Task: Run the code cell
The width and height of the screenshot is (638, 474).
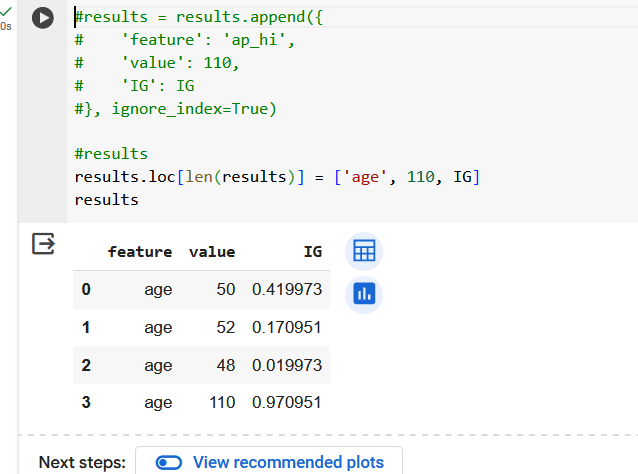Action: pos(43,18)
